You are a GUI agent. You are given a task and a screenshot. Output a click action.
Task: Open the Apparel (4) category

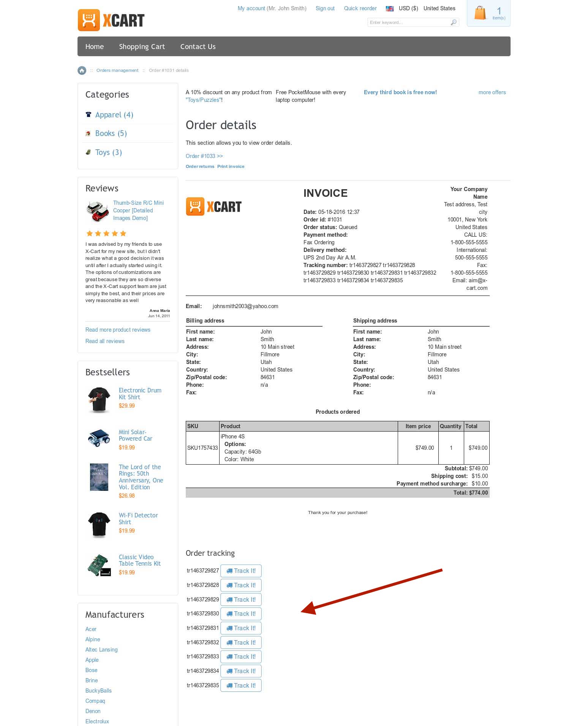(114, 115)
